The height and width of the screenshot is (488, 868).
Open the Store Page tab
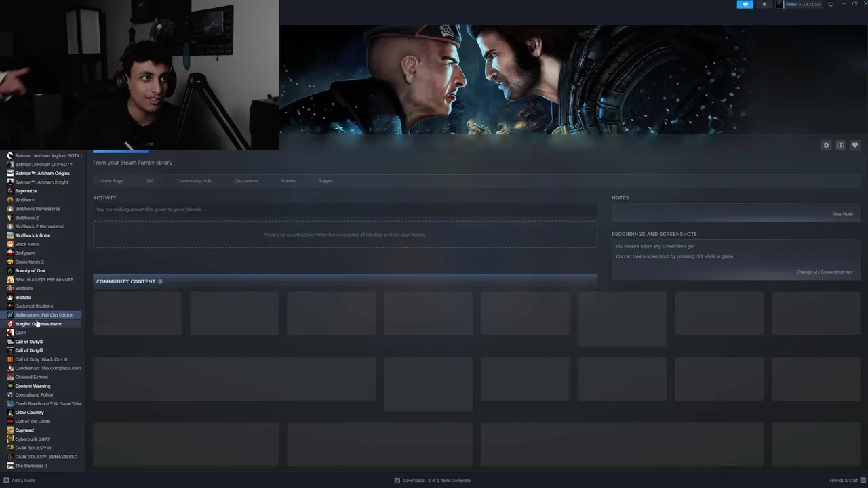(111, 181)
